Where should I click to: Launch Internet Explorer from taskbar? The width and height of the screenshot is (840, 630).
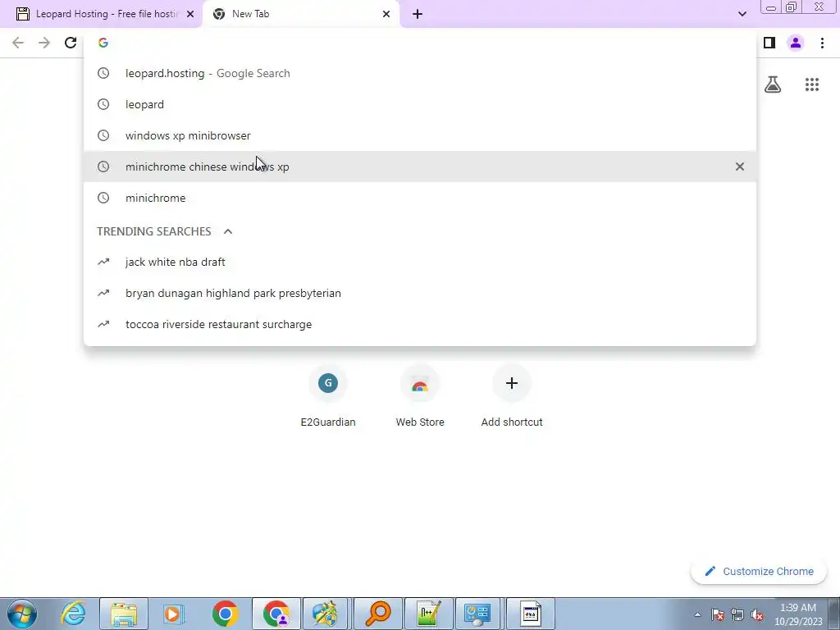73,614
